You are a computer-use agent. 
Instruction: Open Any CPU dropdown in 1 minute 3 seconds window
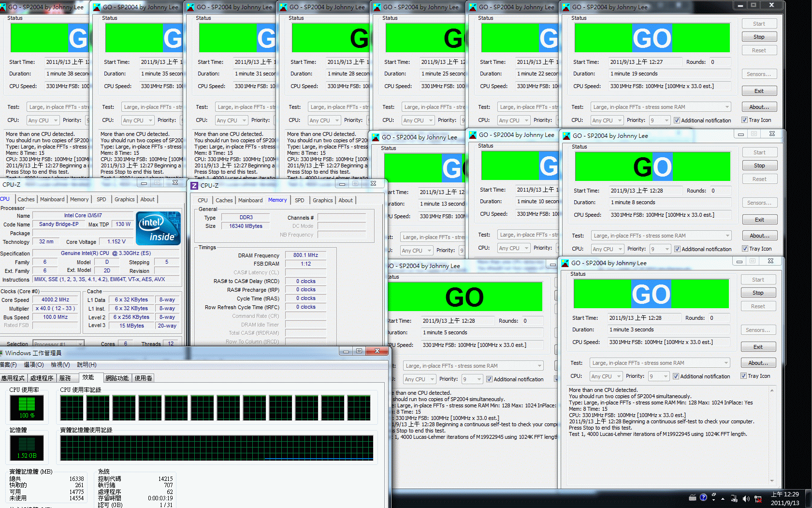605,376
